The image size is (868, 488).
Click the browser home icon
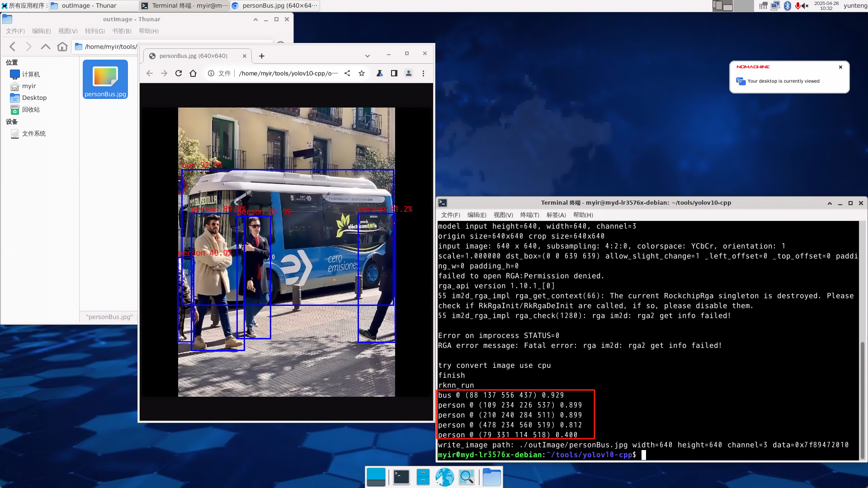(193, 73)
